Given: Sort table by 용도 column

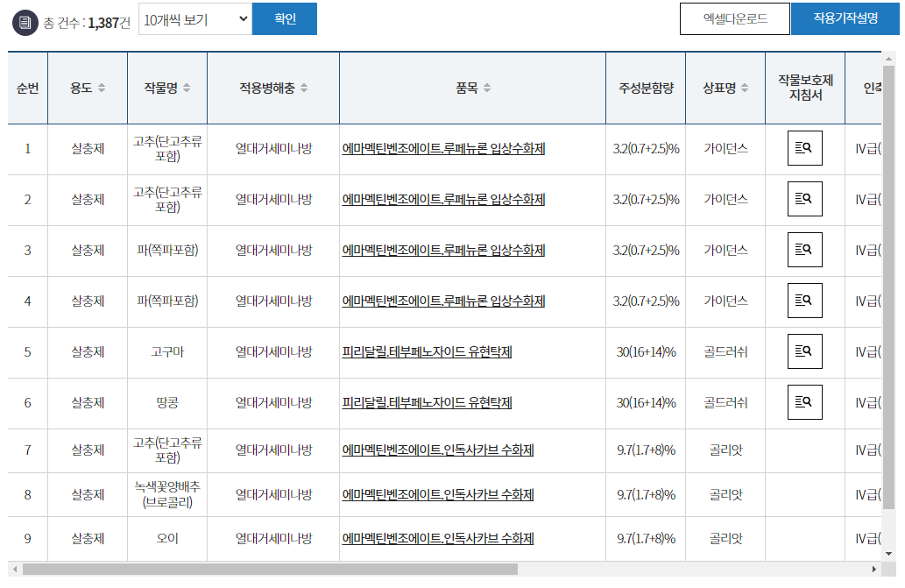Looking at the screenshot, I should point(102,88).
